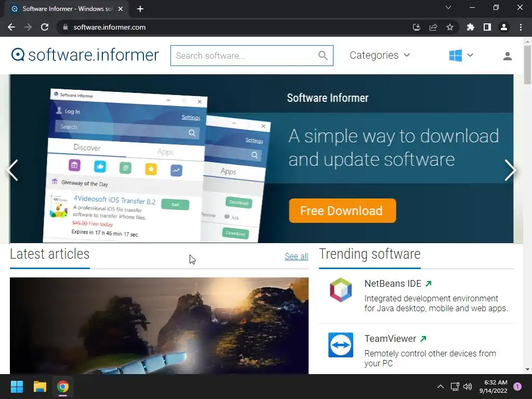Open the taskbar clock and date

click(494, 387)
